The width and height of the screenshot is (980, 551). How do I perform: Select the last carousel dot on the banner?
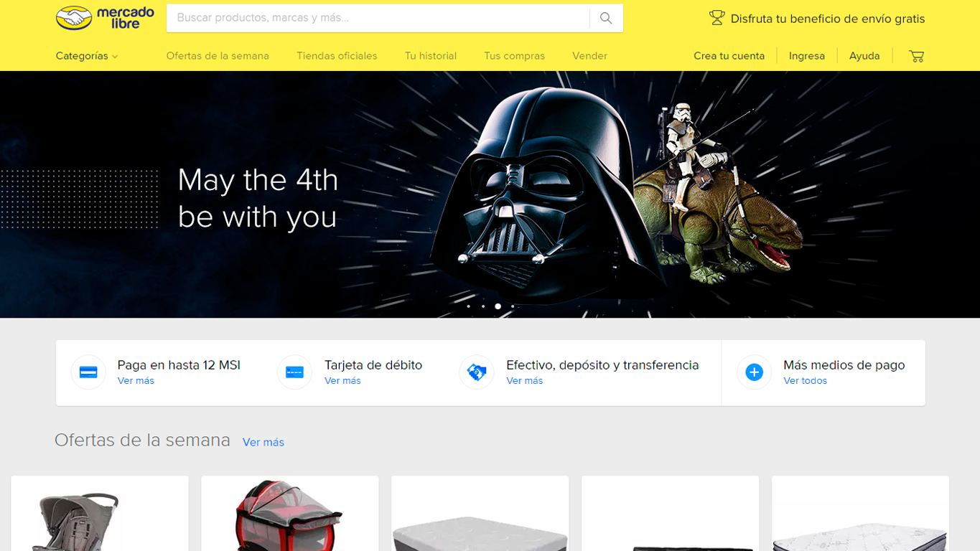(x=513, y=306)
